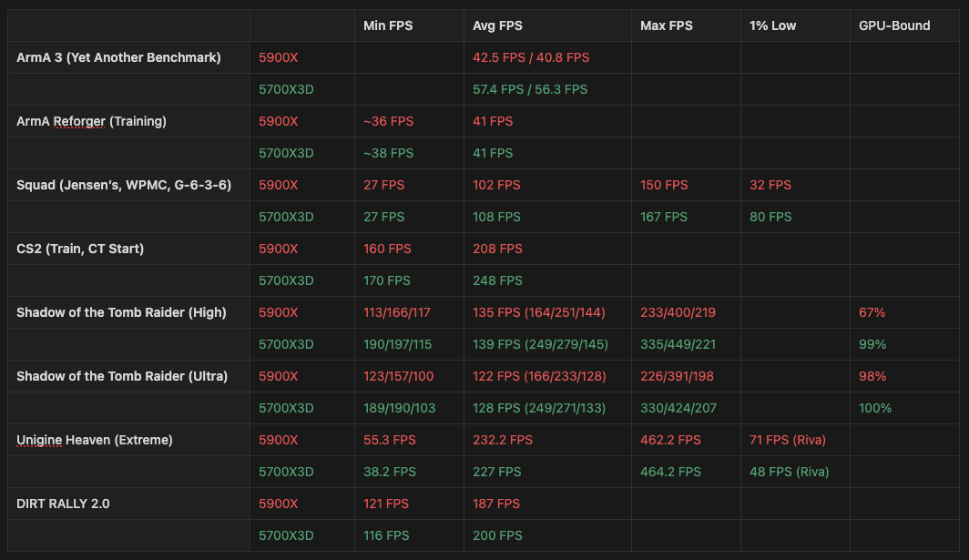Select Shadow of the Tomb Raider (Ultra) label

[x=122, y=376]
